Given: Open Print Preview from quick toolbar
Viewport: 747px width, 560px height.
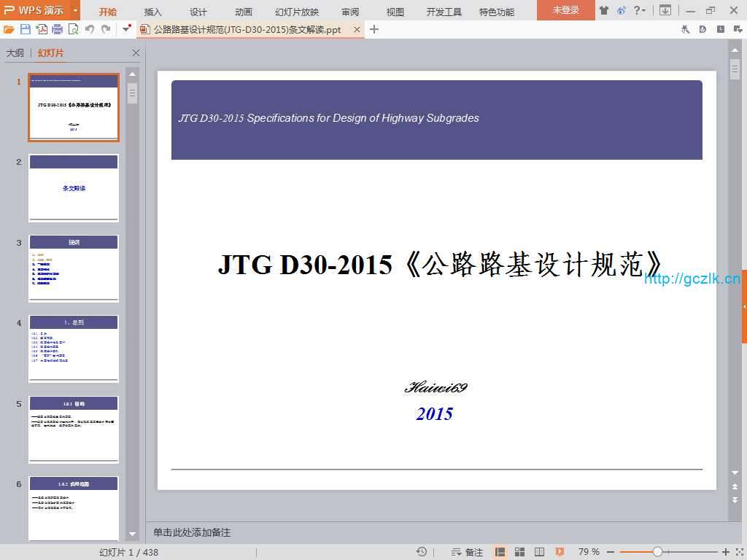Looking at the screenshot, I should coord(73,29).
